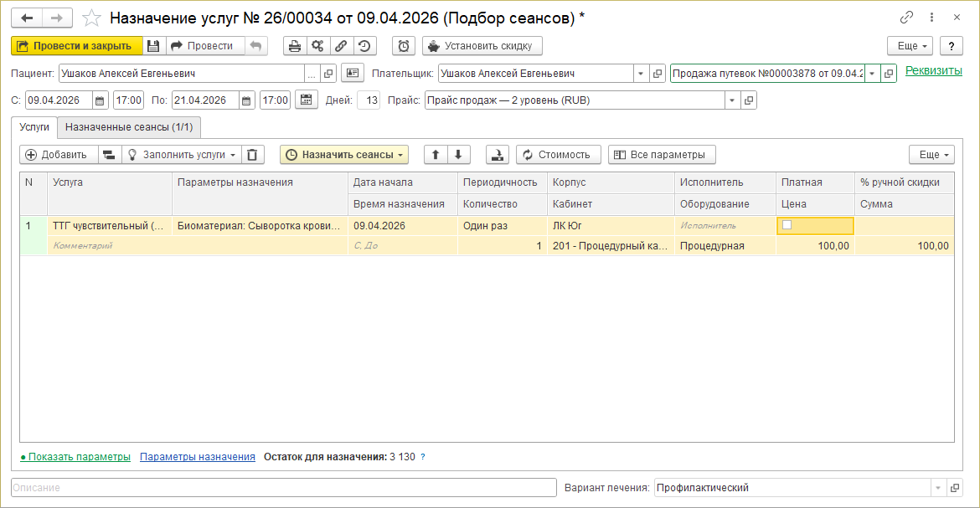Viewport: 980px width, 508px height.
Task: Select cell Биоматериал: Сыворотка крови
Action: coord(260,226)
